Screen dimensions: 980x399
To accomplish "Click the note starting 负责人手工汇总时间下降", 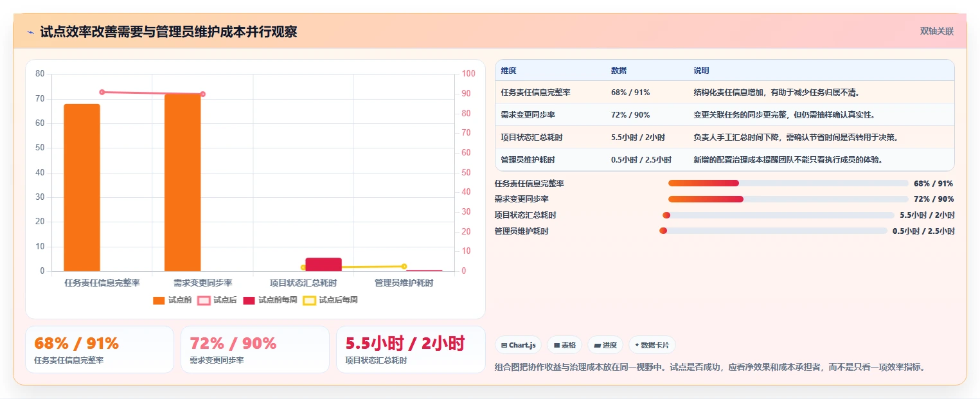I will [796, 137].
